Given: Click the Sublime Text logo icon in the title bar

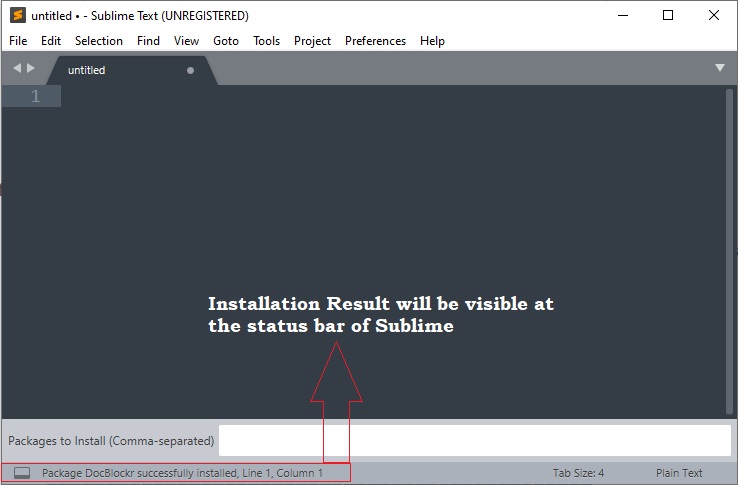Looking at the screenshot, I should point(17,15).
